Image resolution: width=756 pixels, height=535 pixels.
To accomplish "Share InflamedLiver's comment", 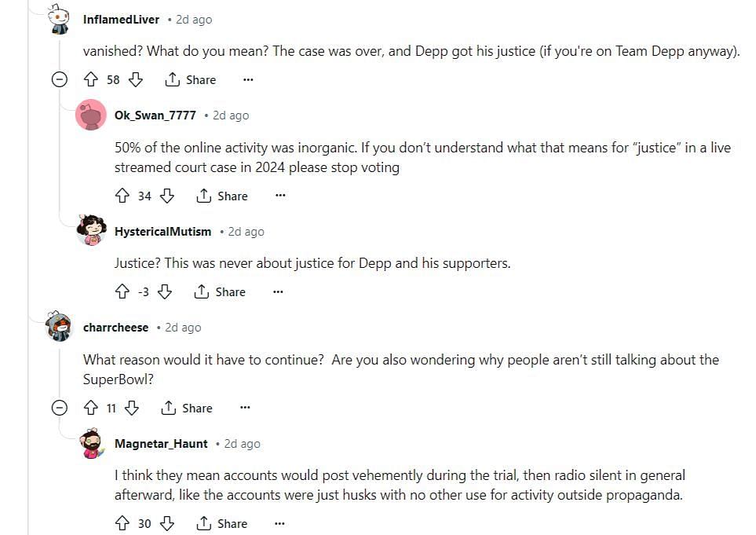I will (191, 79).
